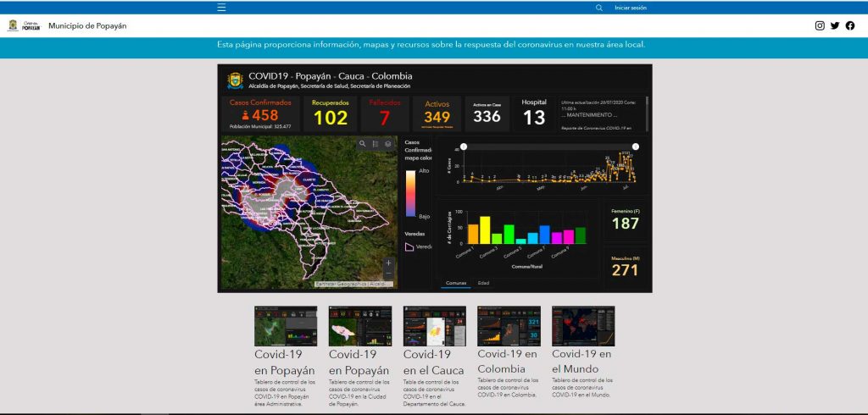
Task: Click the Femenino (F) 187 indicator
Action: [625, 220]
